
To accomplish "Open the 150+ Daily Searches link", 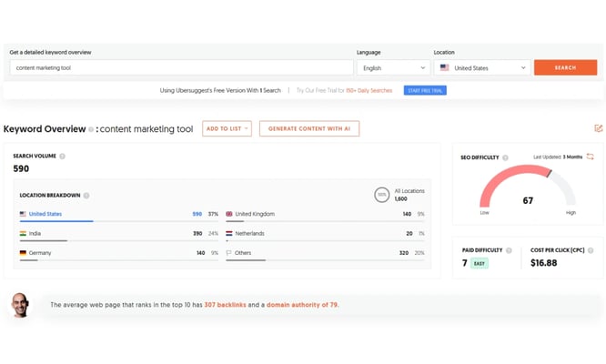I will [369, 90].
